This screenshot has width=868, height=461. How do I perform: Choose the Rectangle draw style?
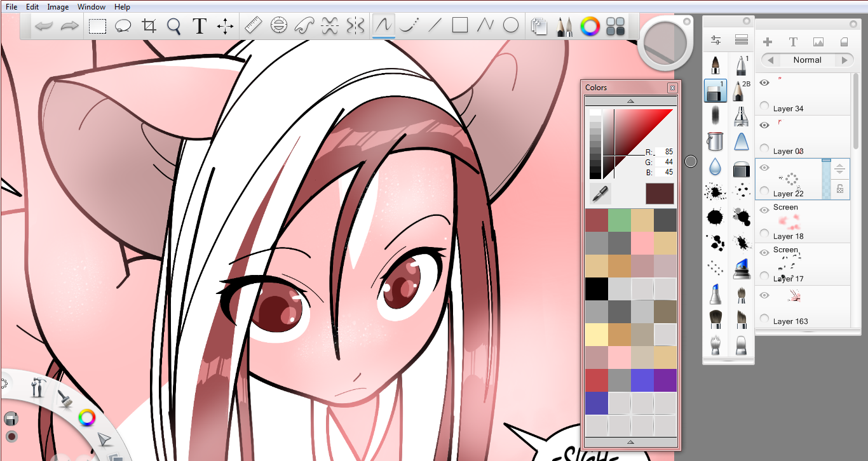tap(460, 26)
